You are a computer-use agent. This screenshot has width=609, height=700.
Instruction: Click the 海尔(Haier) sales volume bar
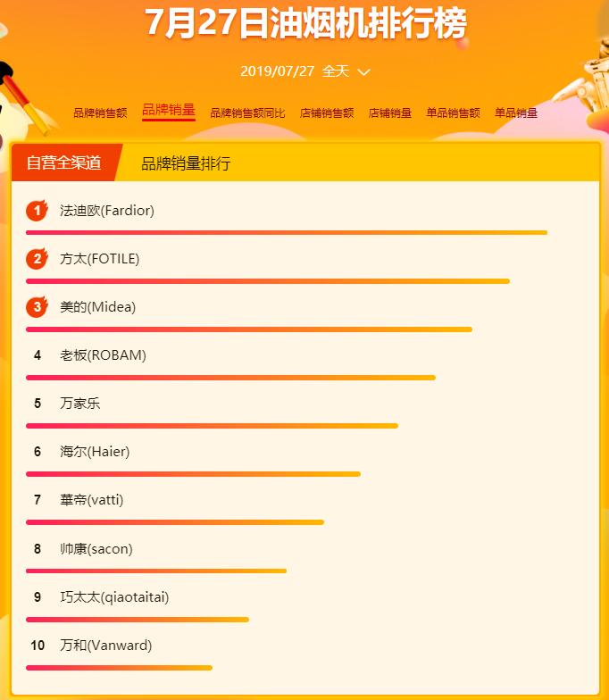click(193, 474)
